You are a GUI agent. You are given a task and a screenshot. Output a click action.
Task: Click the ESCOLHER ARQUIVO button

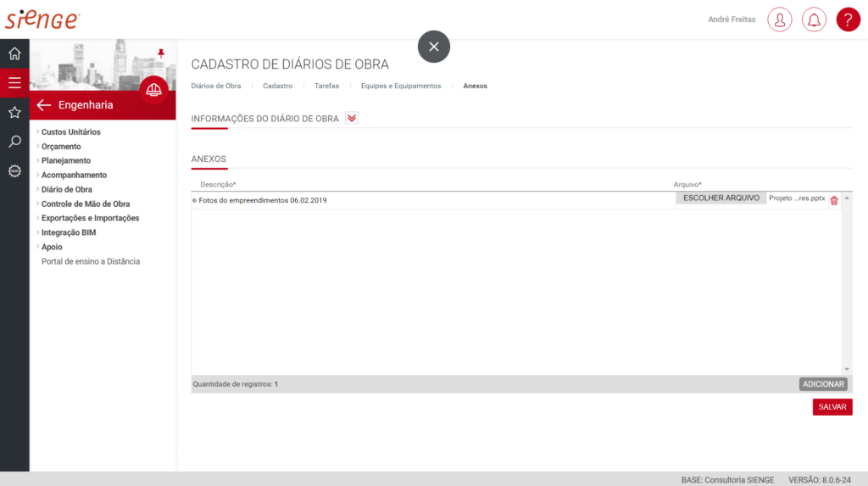tap(721, 198)
